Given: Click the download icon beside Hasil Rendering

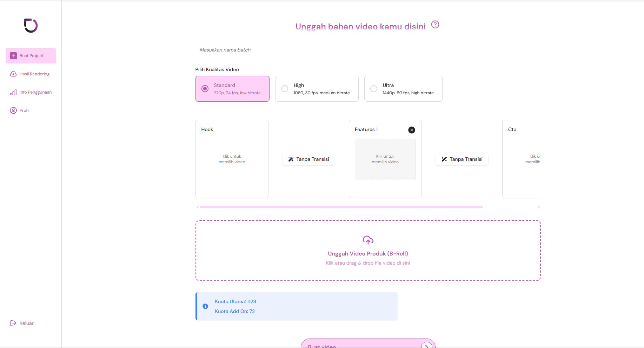Looking at the screenshot, I should tap(13, 74).
